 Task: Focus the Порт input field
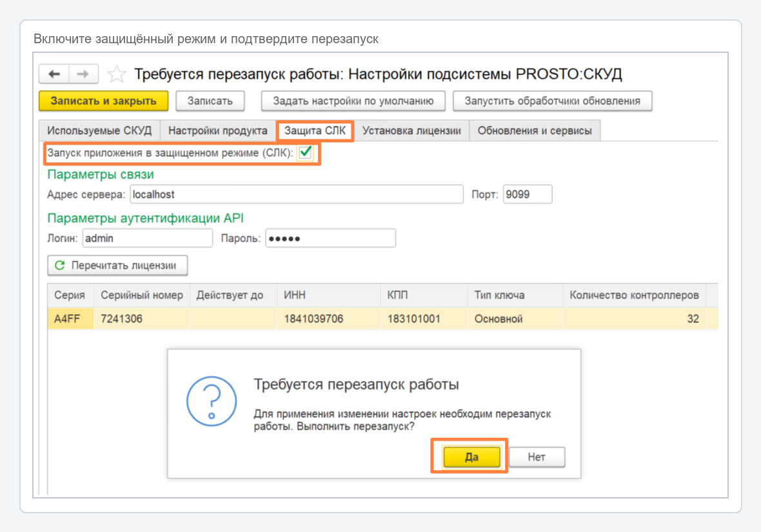[528, 194]
